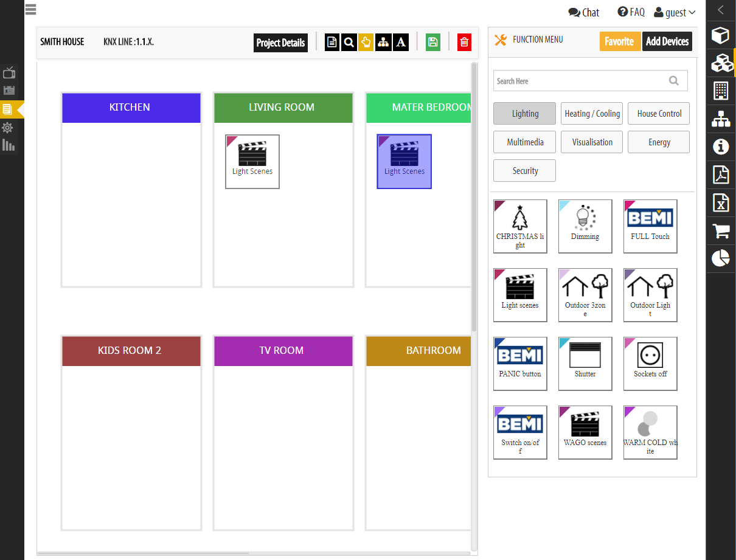Collapse the right sidebar with the chevron
This screenshot has width=736, height=560.
tap(721, 10)
